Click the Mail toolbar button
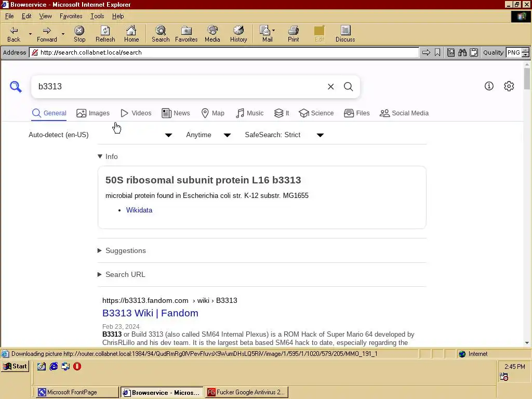 (268, 34)
